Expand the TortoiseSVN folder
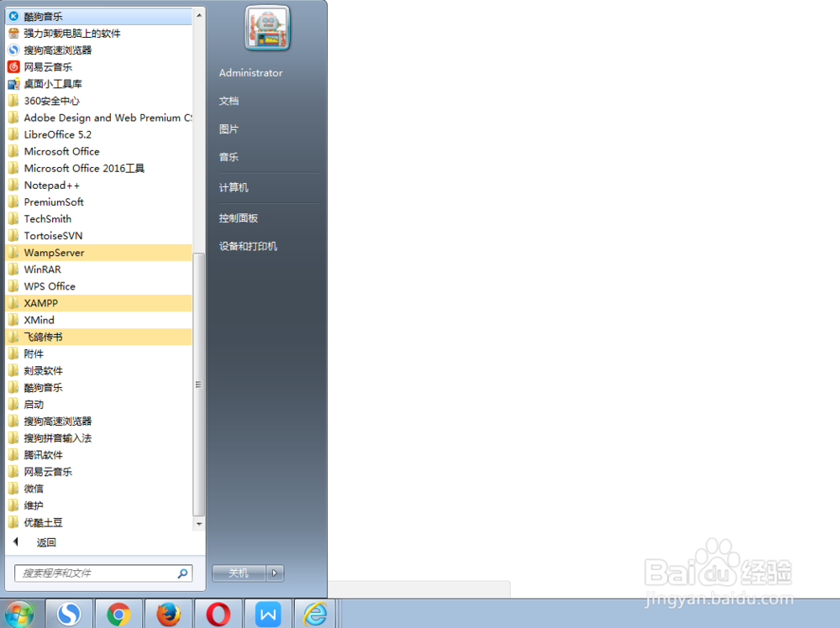The image size is (840, 628). (x=98, y=236)
